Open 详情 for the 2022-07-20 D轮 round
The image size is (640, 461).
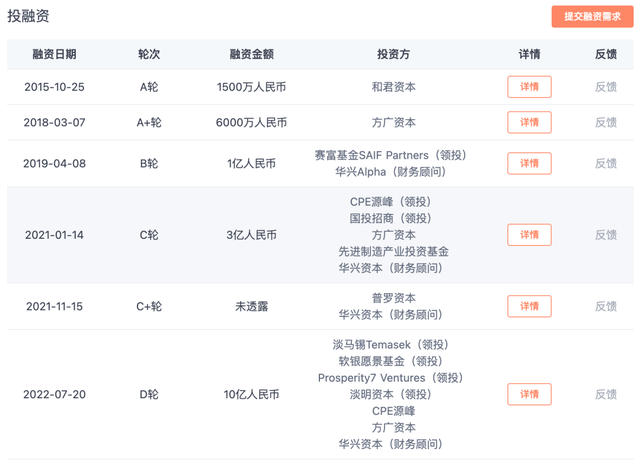click(529, 394)
